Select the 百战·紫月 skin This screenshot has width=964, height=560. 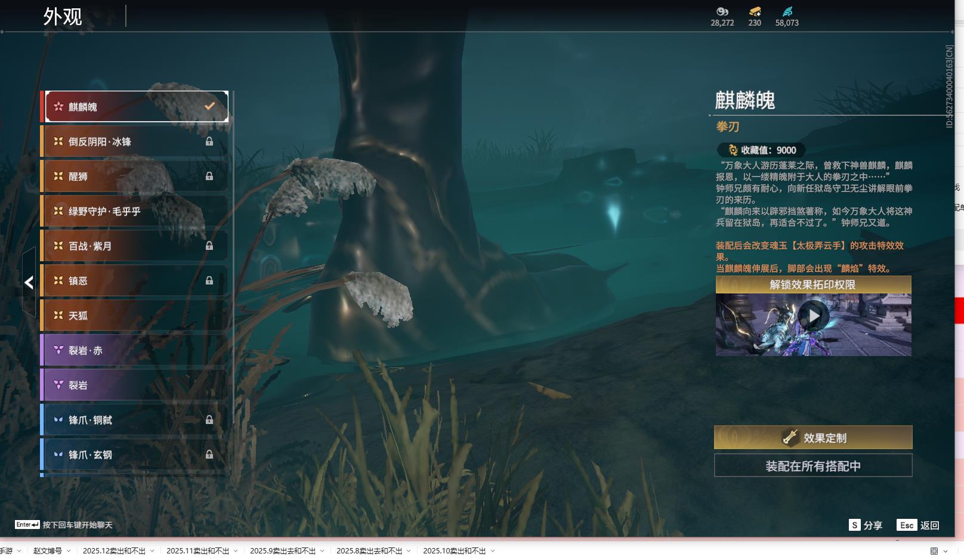click(135, 246)
